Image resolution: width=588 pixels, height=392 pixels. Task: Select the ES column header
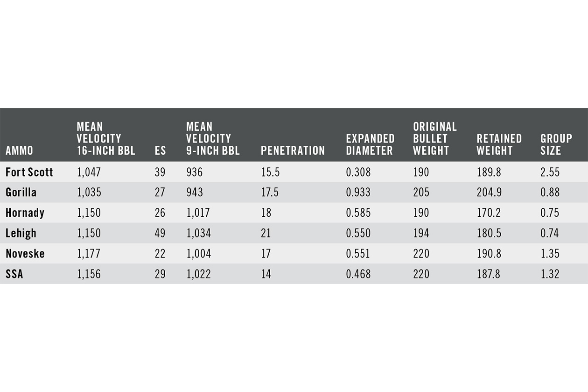160,150
